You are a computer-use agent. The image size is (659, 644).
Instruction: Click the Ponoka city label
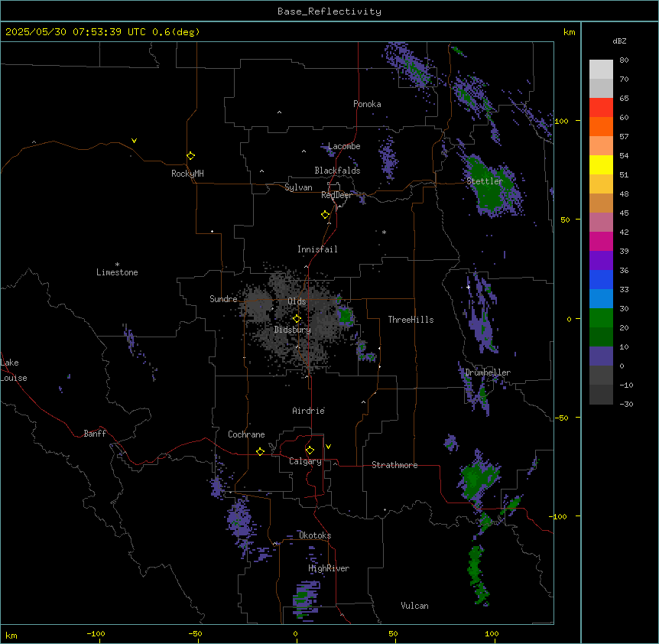[367, 104]
